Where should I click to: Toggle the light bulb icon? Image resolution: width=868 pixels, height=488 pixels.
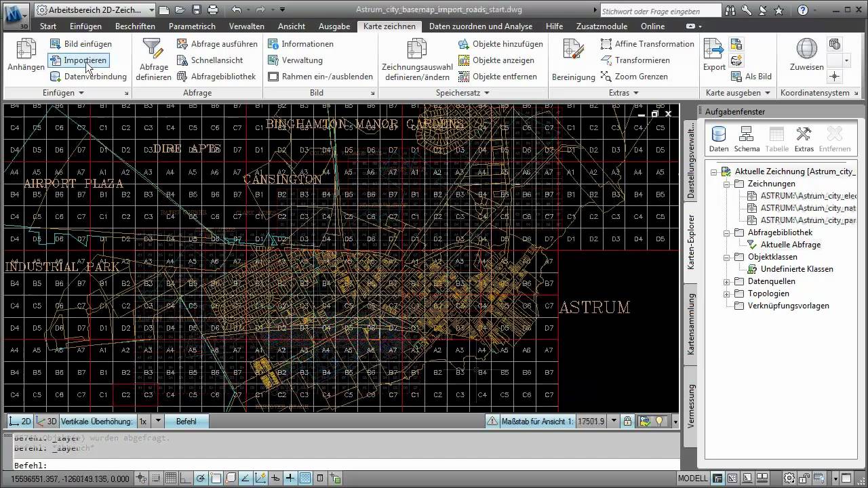[x=658, y=421]
